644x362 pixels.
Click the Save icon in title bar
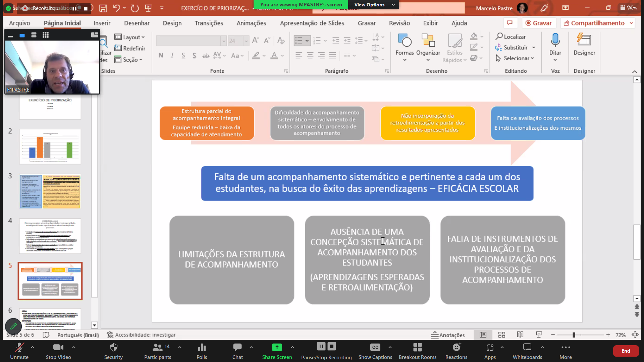103,8
